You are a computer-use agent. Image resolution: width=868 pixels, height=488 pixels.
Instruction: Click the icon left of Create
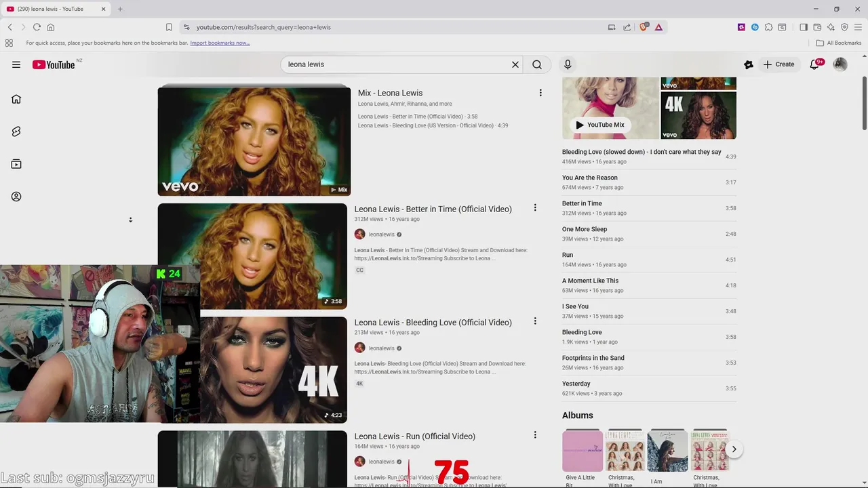point(749,64)
